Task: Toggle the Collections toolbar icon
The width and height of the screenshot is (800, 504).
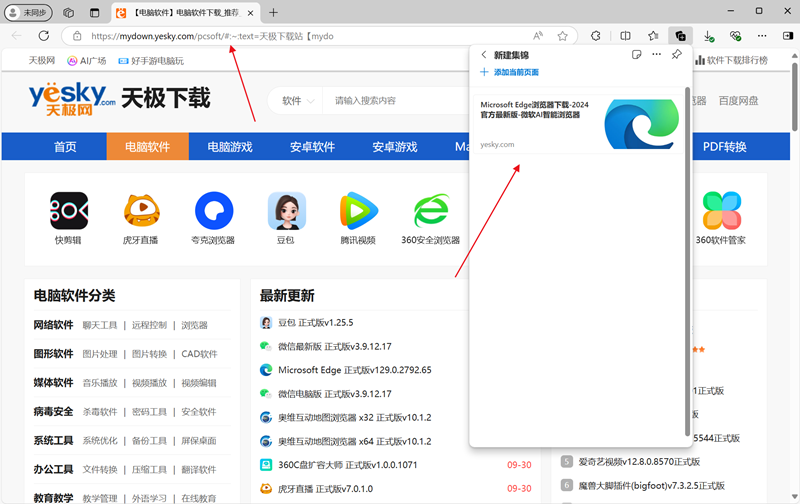Action: (x=680, y=36)
